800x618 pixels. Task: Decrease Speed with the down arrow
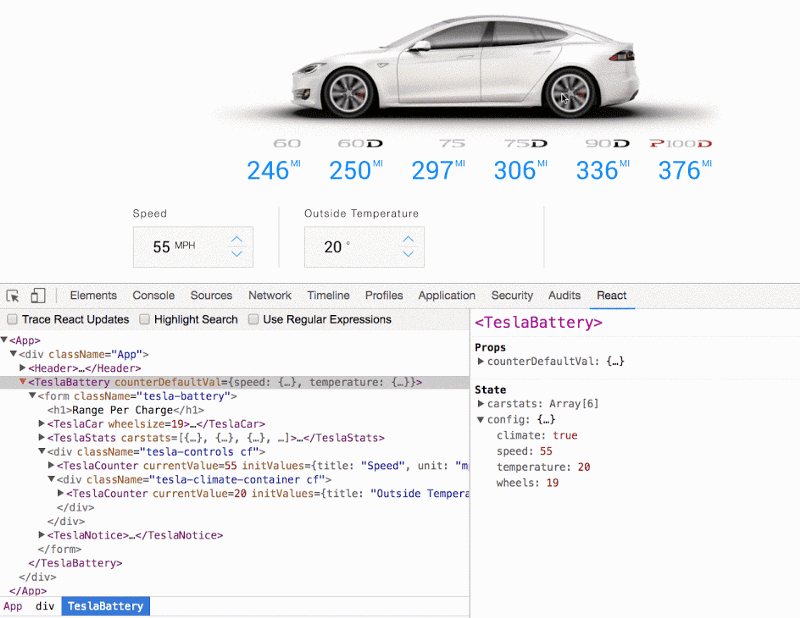[237, 254]
